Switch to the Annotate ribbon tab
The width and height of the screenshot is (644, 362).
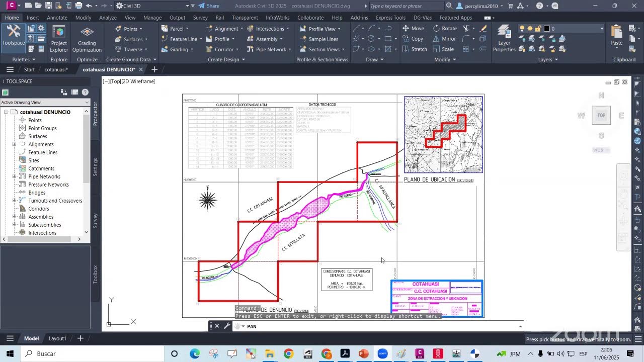pos(57,18)
